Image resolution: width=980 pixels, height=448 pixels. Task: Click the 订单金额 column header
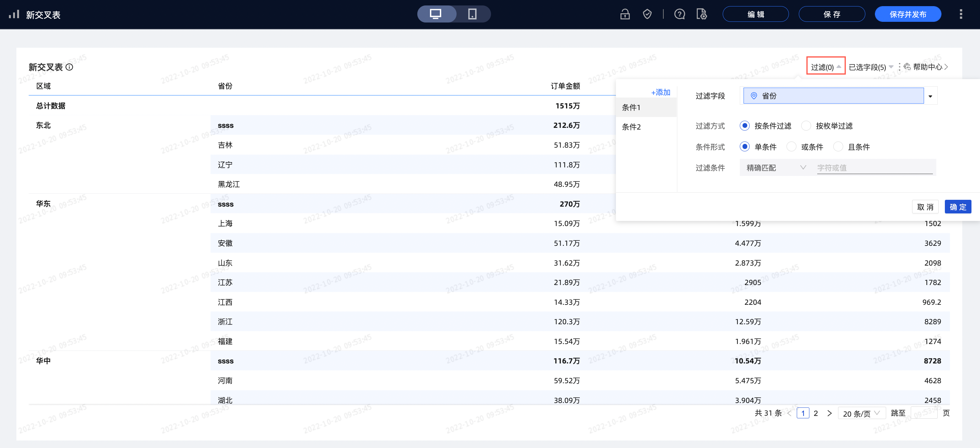click(565, 86)
